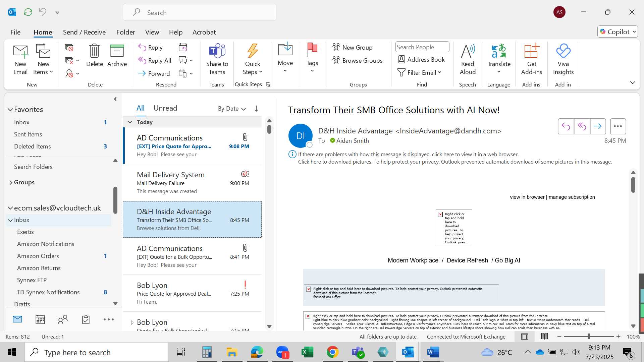This screenshot has width=644, height=362.
Task: Show All messages filter
Action: [141, 108]
